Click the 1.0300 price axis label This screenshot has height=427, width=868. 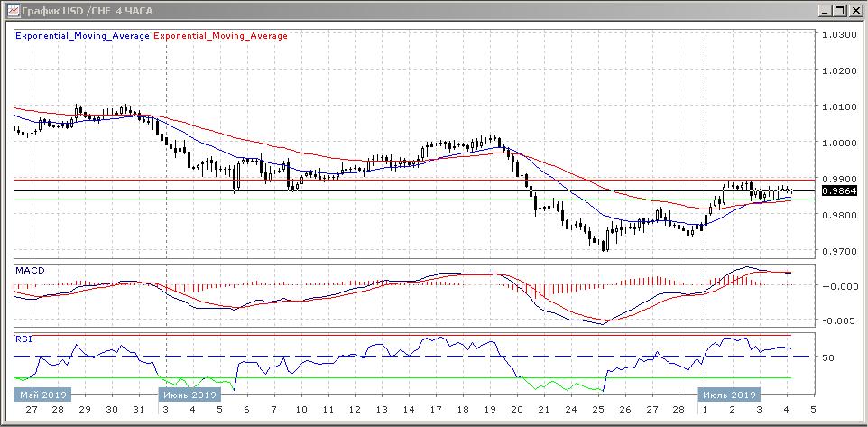[838, 34]
